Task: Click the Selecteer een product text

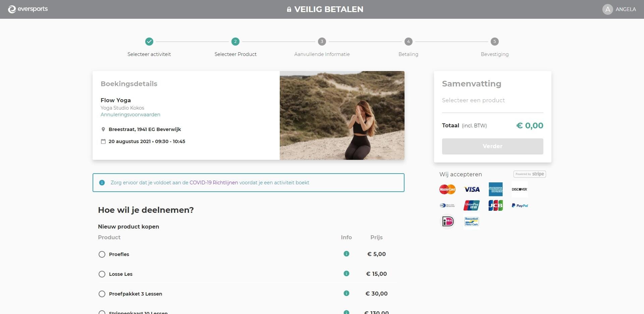Action: point(473,100)
